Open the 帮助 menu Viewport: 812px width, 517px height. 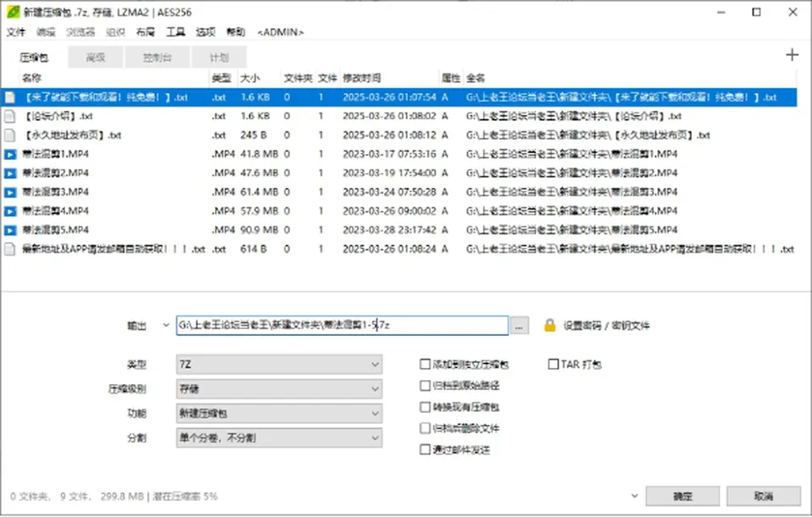[236, 32]
